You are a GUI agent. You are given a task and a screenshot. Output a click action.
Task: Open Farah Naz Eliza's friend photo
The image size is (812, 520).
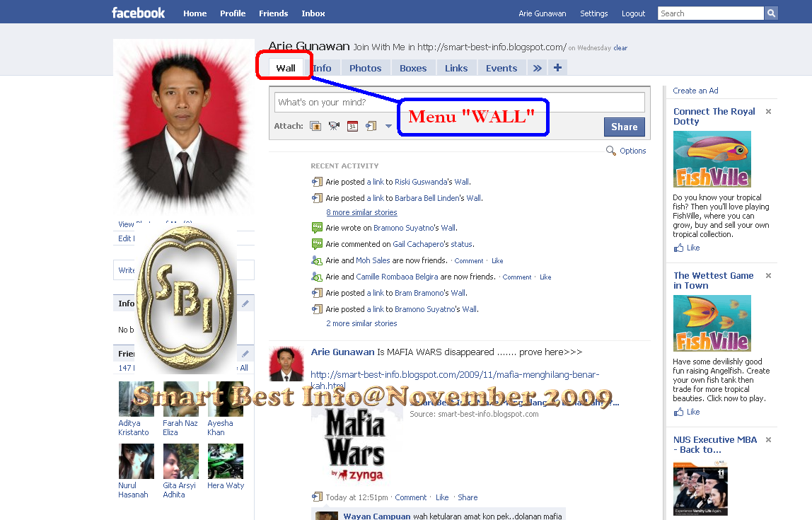[x=181, y=399]
